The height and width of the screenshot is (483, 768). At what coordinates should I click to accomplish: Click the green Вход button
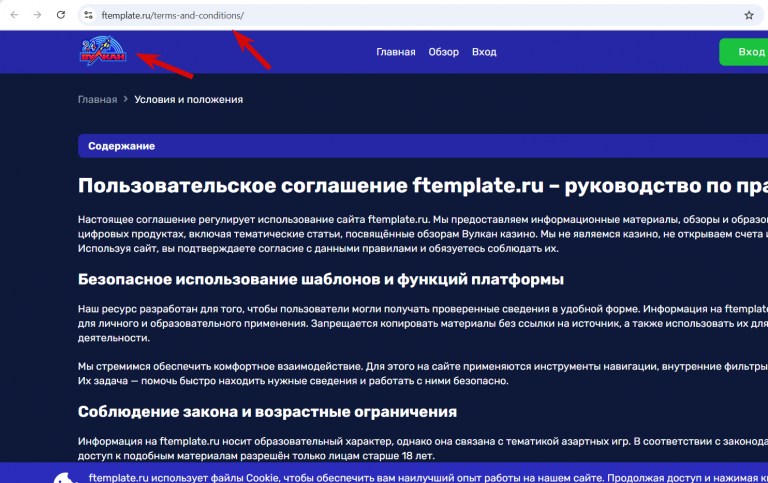744,52
